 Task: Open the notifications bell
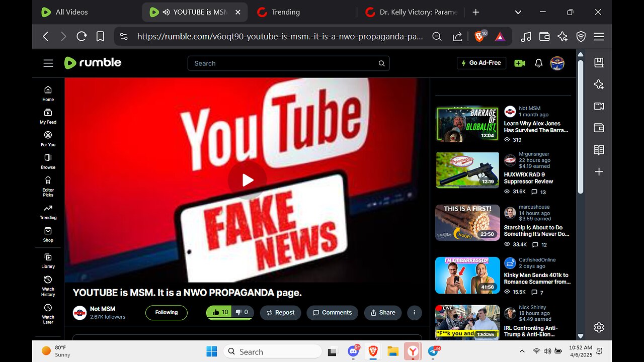pos(538,63)
